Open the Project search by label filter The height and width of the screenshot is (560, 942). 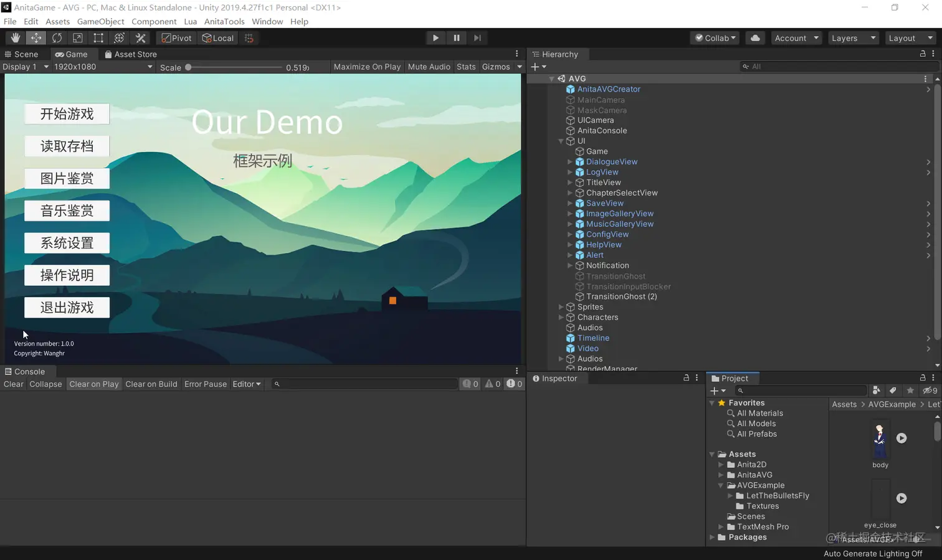tap(893, 391)
